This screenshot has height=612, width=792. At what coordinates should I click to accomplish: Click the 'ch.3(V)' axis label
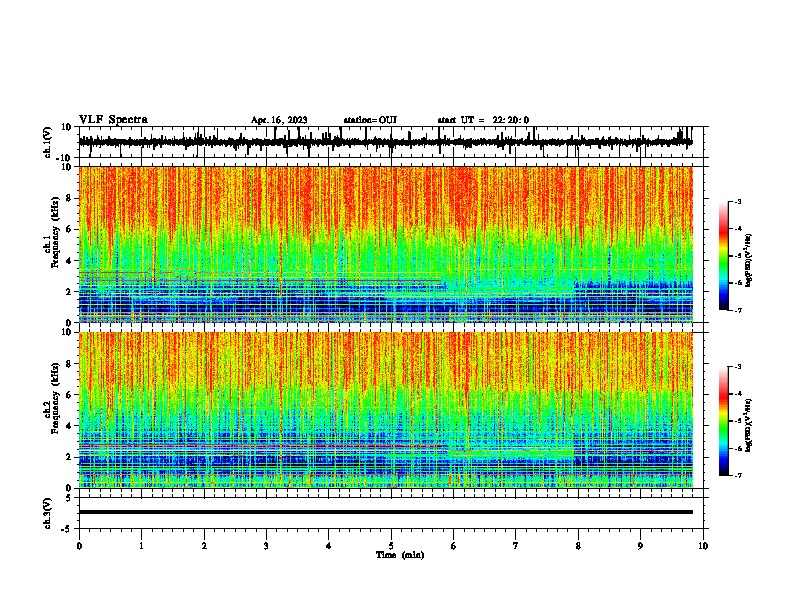coord(48,513)
